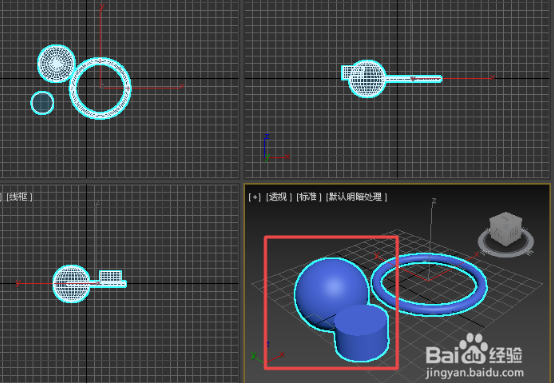Open the [+] viewport general menu
554x383 pixels.
click(x=254, y=197)
